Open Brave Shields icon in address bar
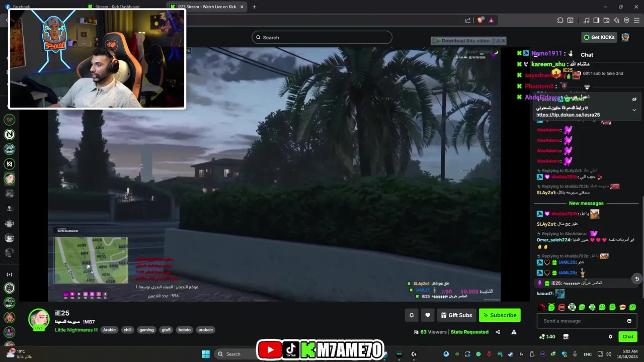Image resolution: width=644 pixels, height=362 pixels. (x=480, y=20)
